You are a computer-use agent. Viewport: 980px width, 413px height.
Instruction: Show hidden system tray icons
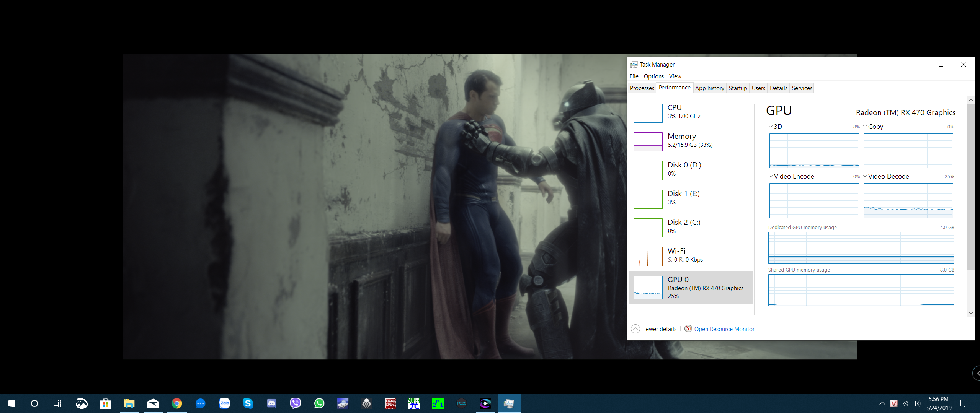[x=882, y=403]
